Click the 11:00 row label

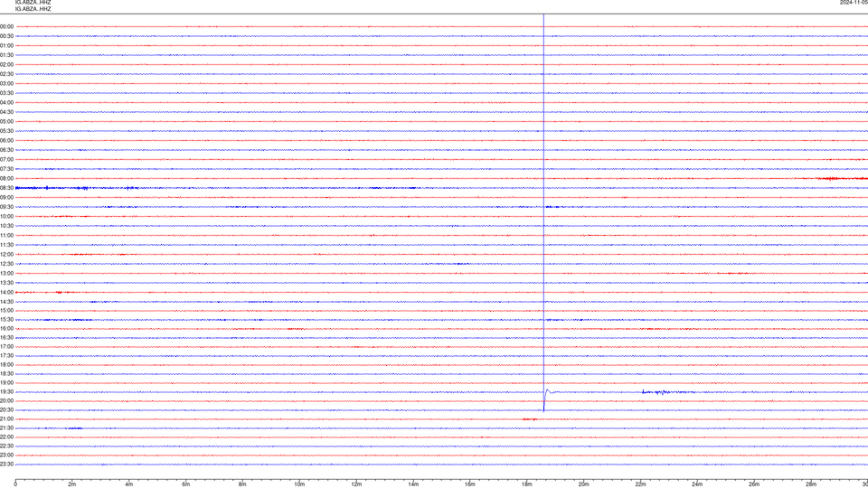[6, 236]
